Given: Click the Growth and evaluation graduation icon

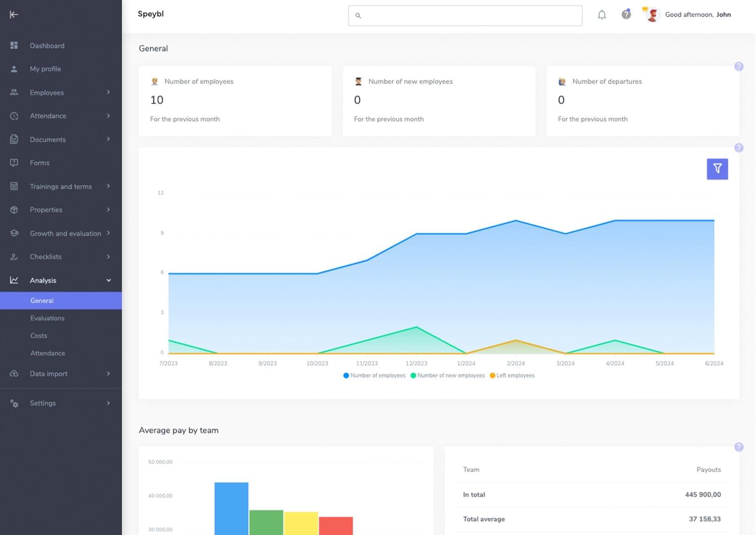Looking at the screenshot, I should [14, 233].
